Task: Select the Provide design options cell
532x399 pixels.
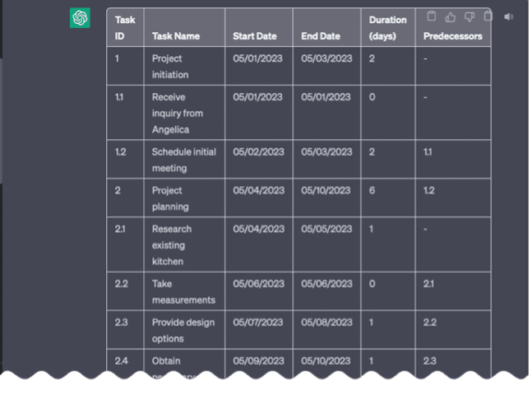Action: (184, 330)
